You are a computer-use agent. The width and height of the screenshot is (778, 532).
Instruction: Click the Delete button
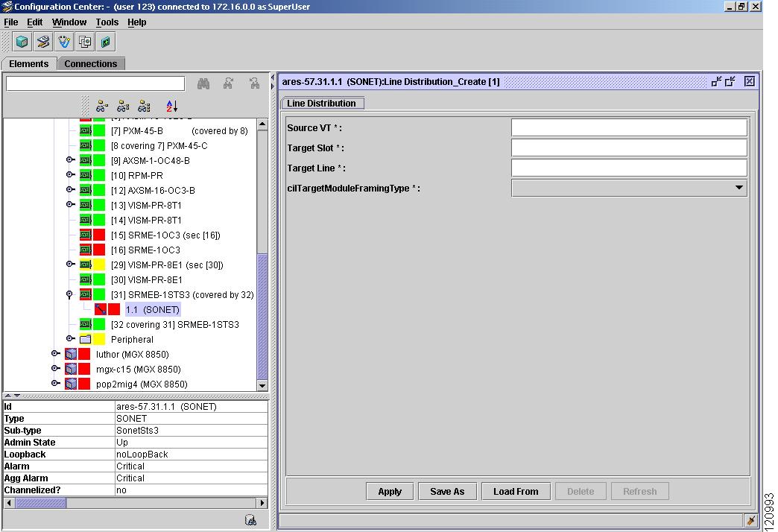(581, 491)
